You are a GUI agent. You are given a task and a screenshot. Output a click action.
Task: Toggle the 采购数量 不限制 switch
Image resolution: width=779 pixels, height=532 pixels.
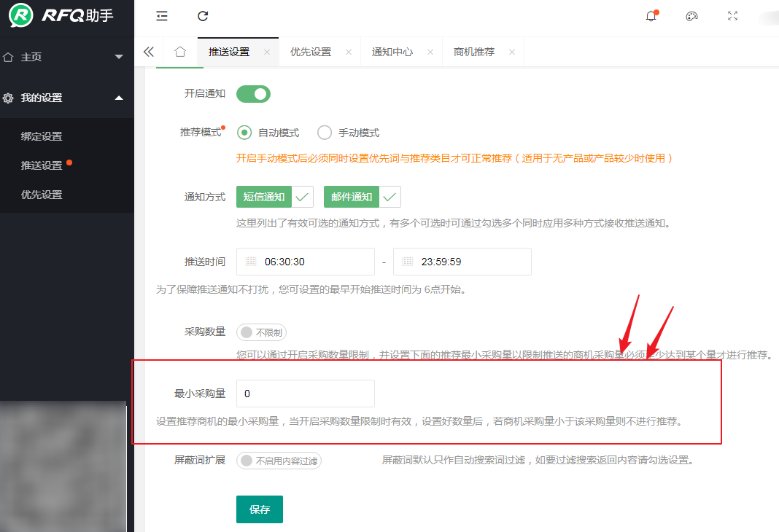(x=261, y=332)
